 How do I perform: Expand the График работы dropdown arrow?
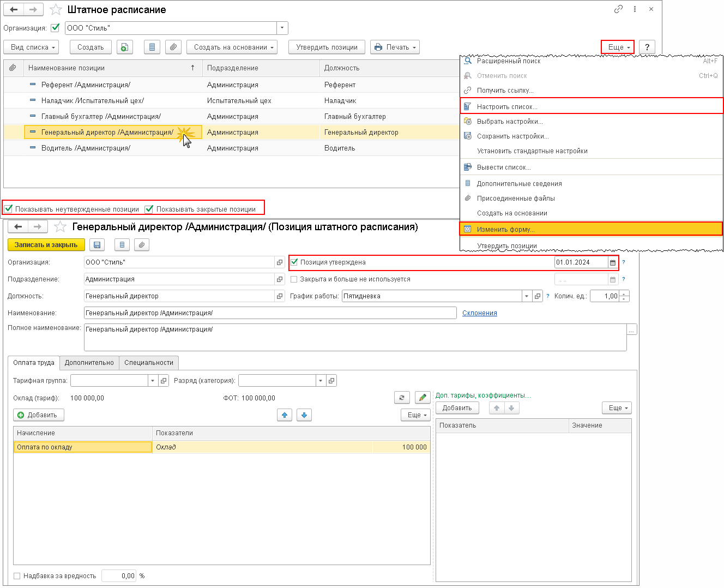tap(527, 296)
